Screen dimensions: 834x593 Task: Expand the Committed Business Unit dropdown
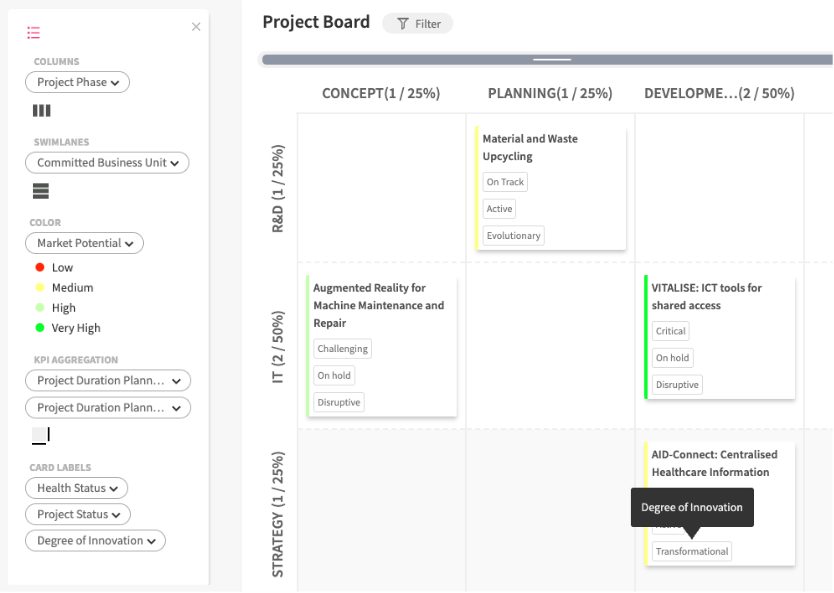tap(107, 163)
